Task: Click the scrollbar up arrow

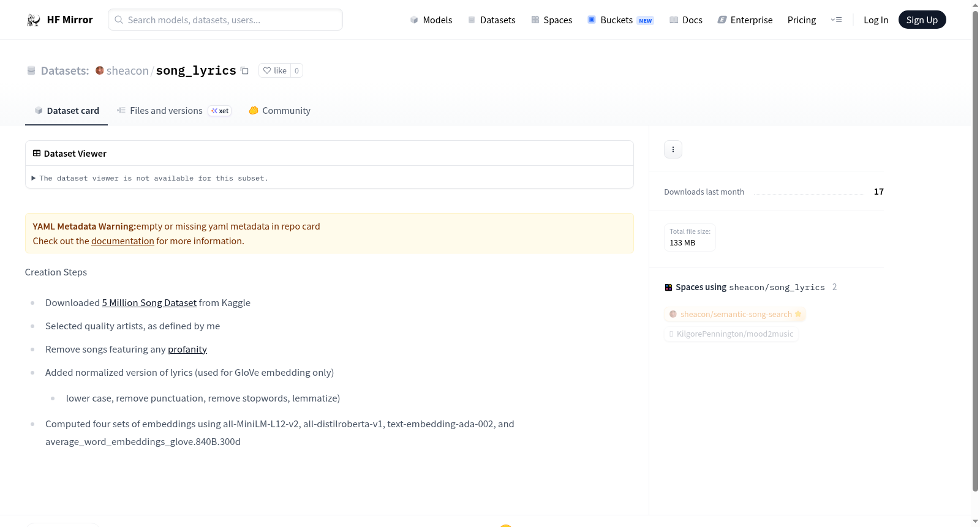Action: (976, 5)
